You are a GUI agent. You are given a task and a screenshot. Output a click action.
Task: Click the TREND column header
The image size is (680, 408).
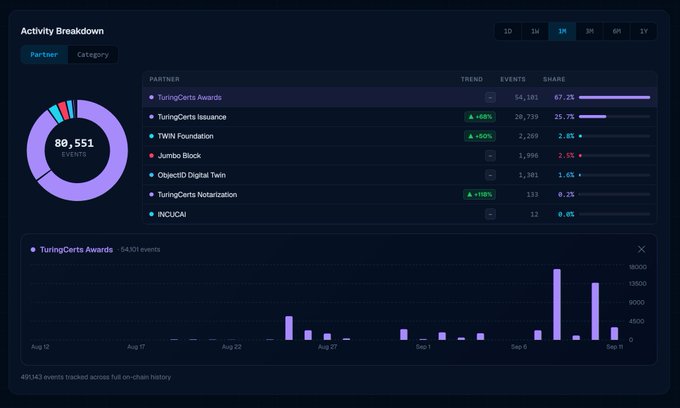[472, 79]
